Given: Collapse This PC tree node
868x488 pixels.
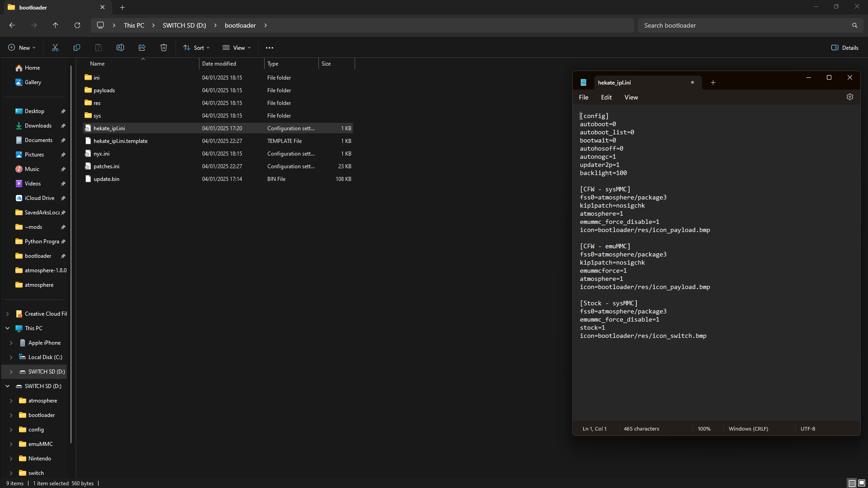Looking at the screenshot, I should (8, 328).
